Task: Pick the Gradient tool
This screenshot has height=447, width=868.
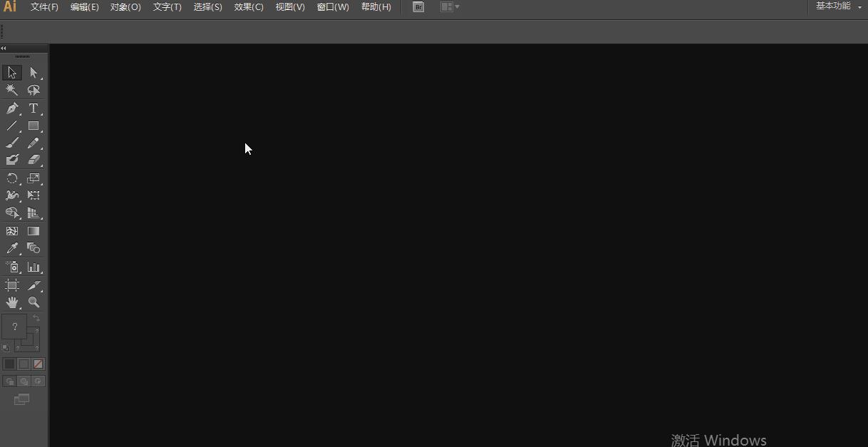Action: pyautogui.click(x=33, y=230)
